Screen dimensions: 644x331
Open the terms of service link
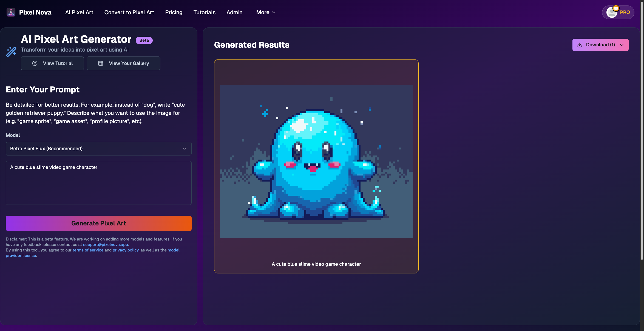(88, 250)
